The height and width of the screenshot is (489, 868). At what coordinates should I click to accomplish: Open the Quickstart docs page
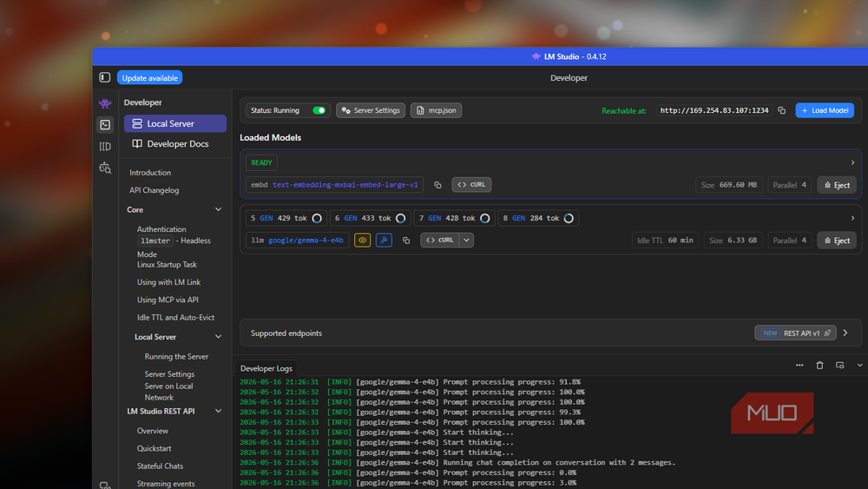tap(154, 448)
